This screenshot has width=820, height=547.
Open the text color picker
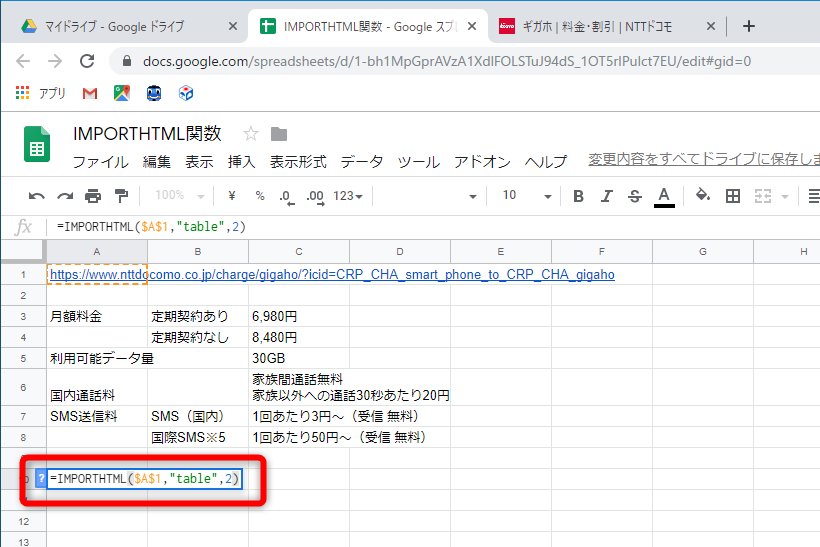click(x=664, y=197)
